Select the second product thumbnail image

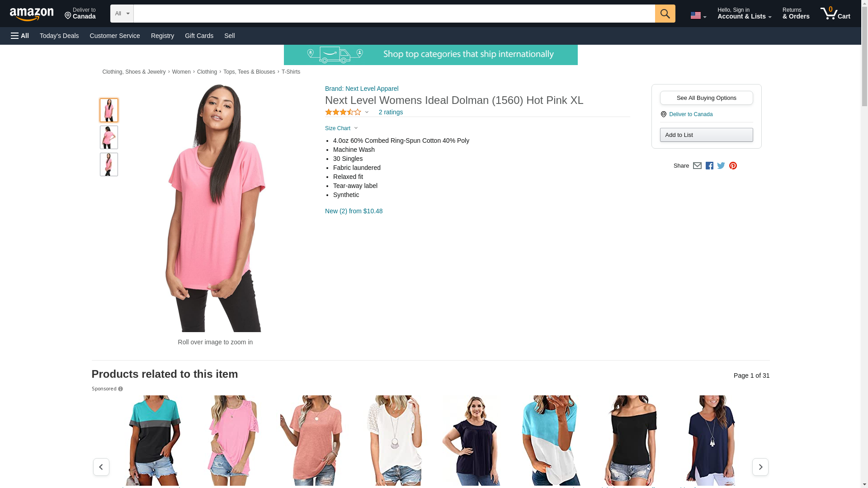(x=109, y=137)
